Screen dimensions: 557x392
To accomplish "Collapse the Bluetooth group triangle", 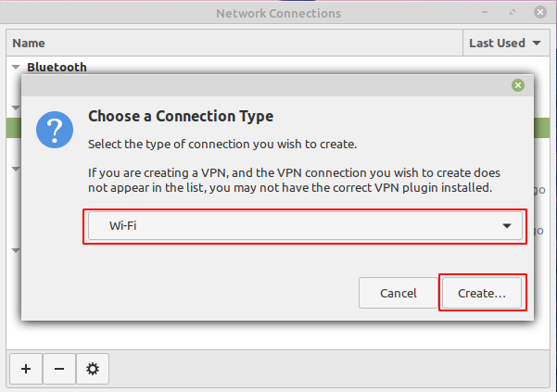I will [x=16, y=67].
